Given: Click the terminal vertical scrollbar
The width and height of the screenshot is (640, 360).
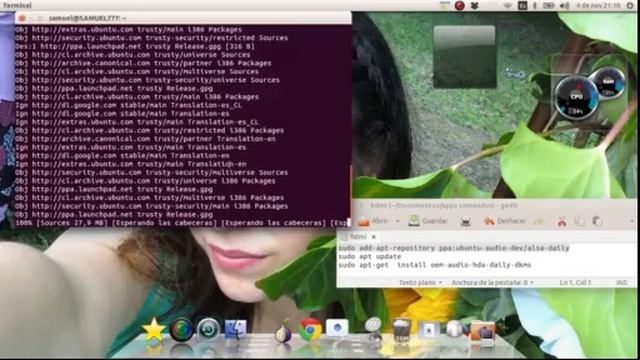Looking at the screenshot, I should click(350, 192).
